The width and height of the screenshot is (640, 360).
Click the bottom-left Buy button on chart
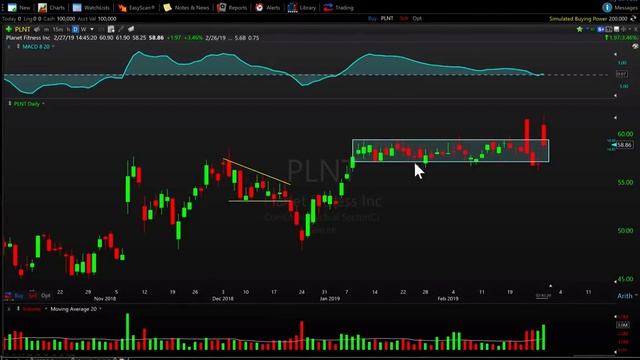point(19,296)
